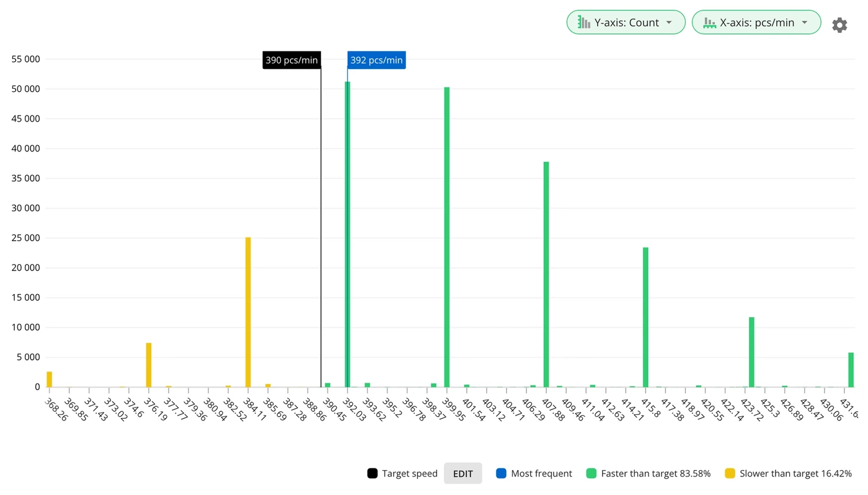Click the 368.26 x-axis label
The height and width of the screenshot is (495, 868).
point(55,409)
